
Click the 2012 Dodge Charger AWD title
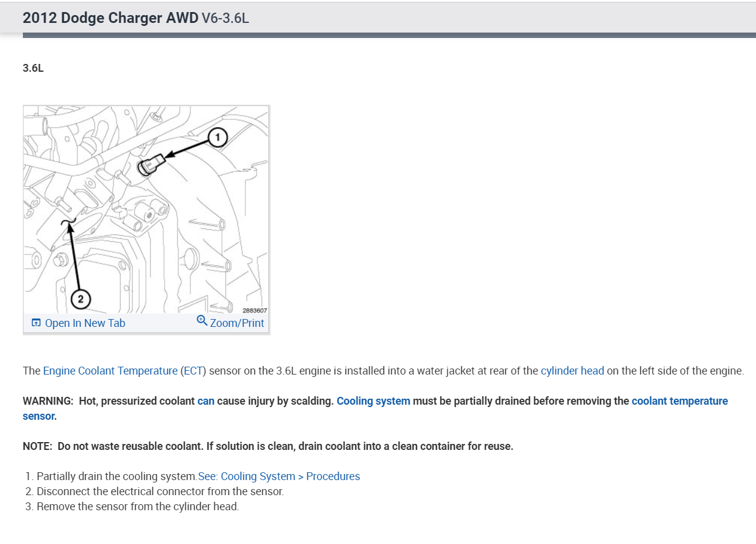click(x=110, y=17)
